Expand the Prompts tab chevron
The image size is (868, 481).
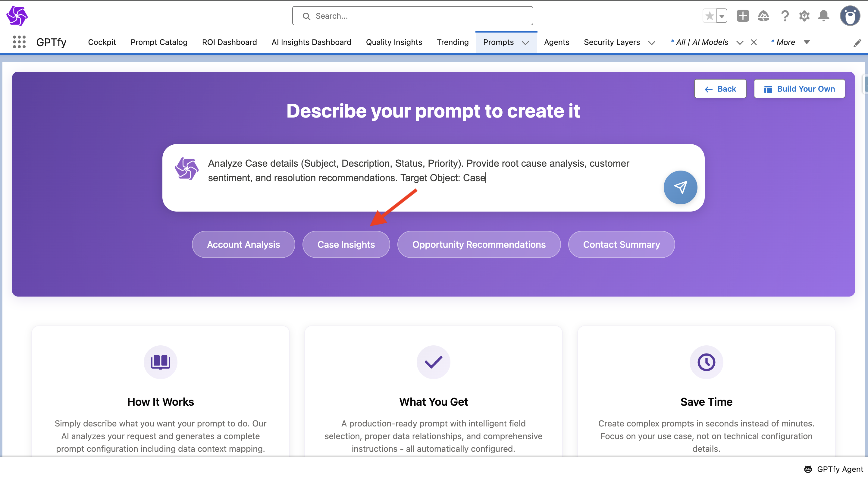click(525, 43)
